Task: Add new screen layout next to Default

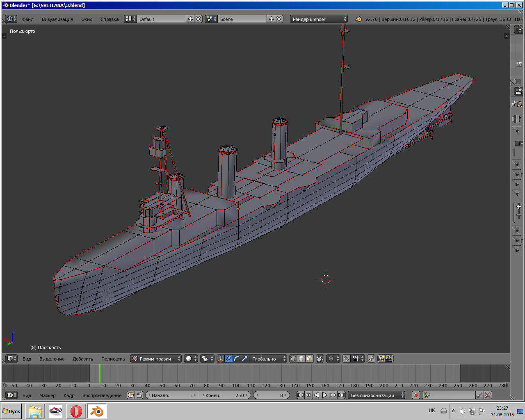Action: 190,19
